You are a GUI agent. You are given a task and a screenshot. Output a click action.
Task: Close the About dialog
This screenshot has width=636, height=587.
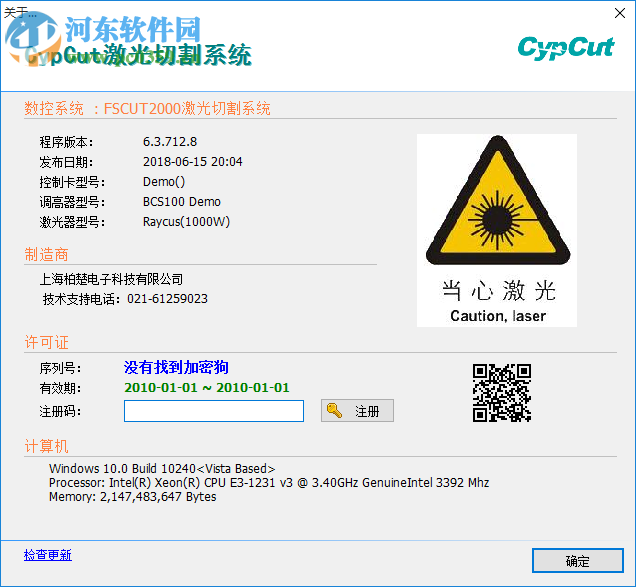619,13
